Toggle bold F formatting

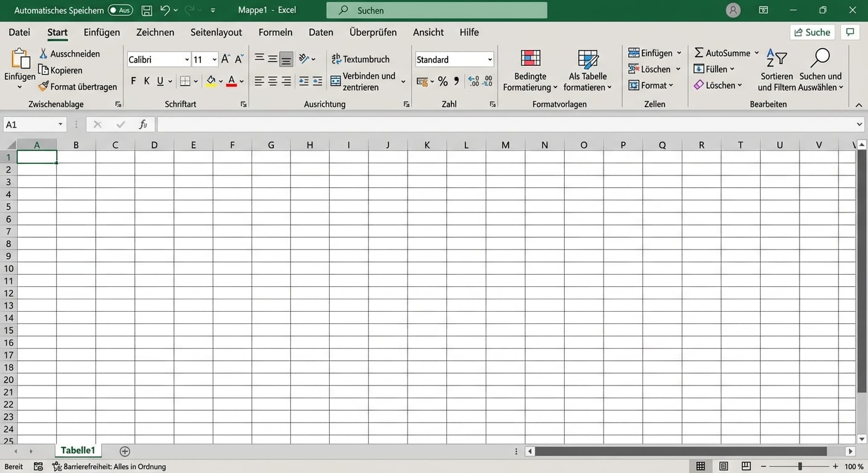(134, 81)
